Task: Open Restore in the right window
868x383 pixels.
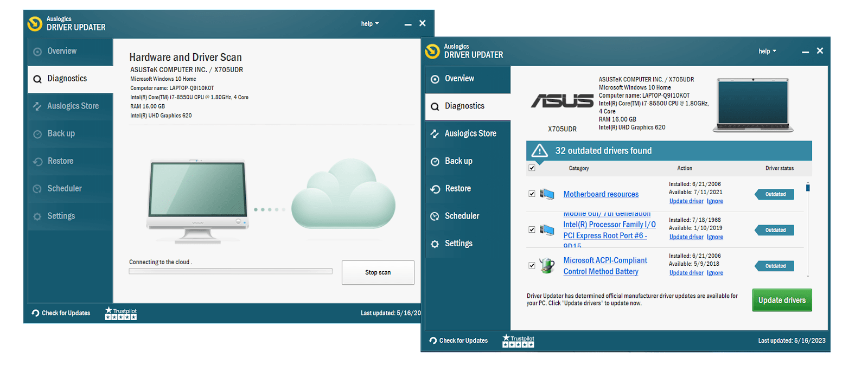Action: (x=468, y=189)
